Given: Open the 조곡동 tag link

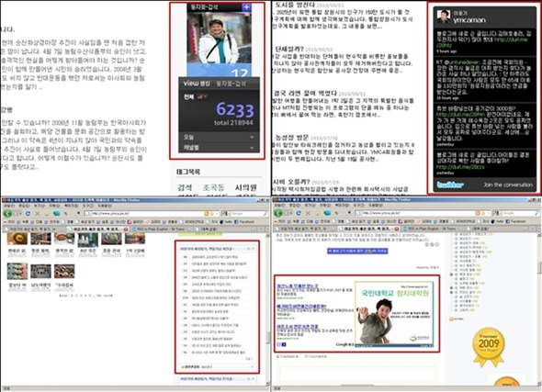Looking at the screenshot, I should 213,187.
